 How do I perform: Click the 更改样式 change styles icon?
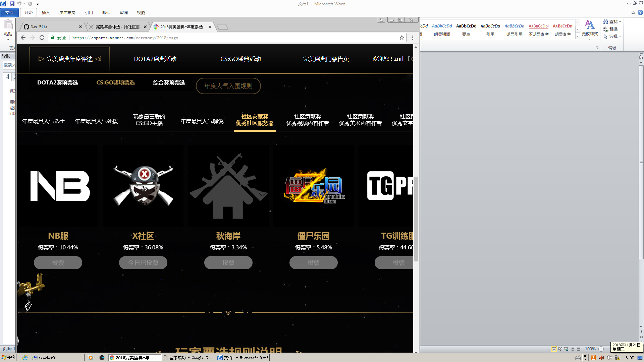[590, 25]
